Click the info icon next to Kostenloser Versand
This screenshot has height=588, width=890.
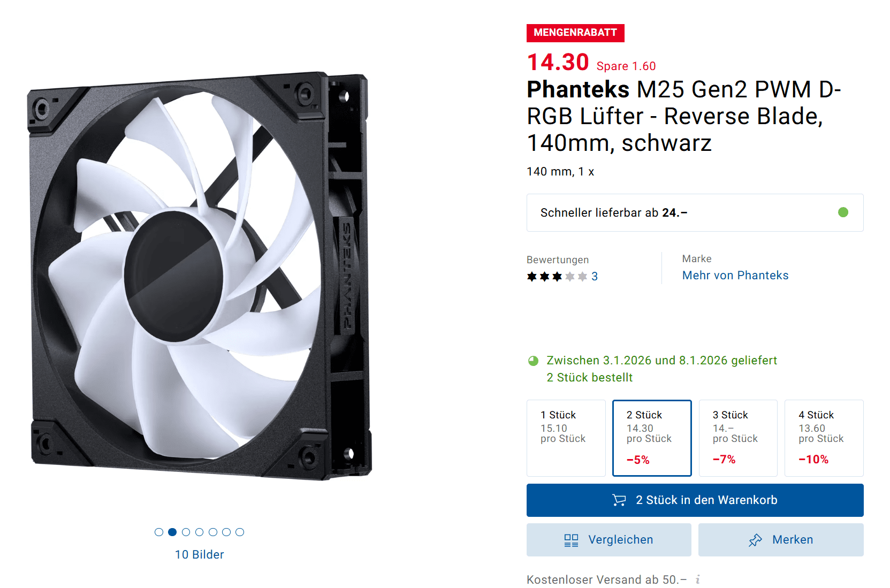point(698,579)
